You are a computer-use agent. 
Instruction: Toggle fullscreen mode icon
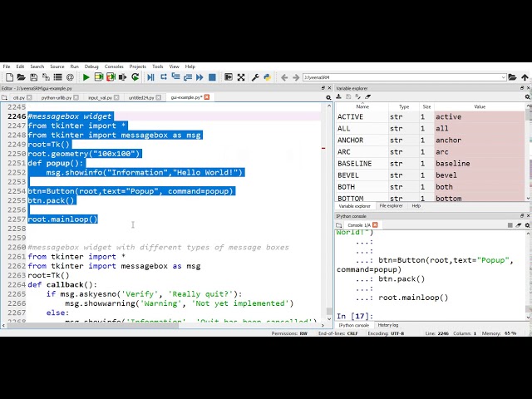coord(241,77)
